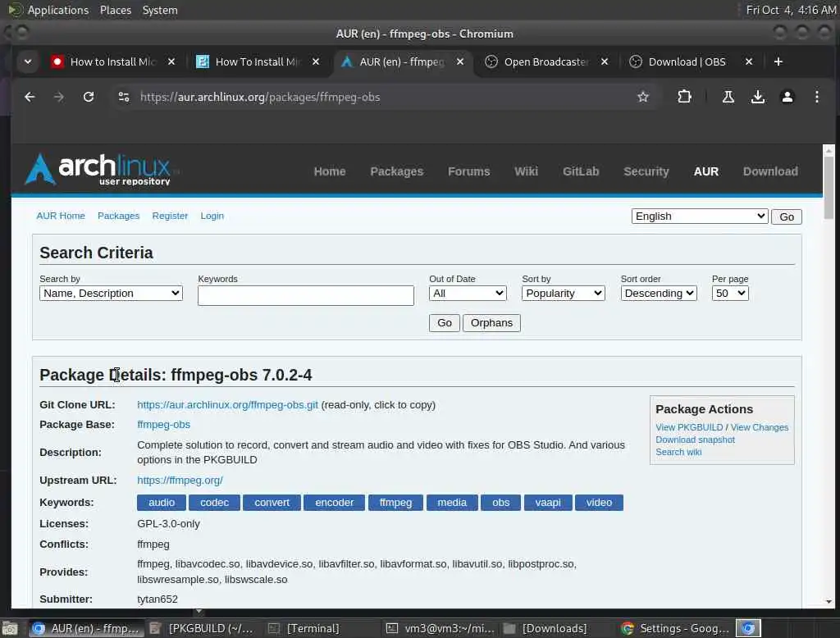Switch to PKGBUILD taskbar window
The width and height of the screenshot is (840, 638).
click(201, 628)
